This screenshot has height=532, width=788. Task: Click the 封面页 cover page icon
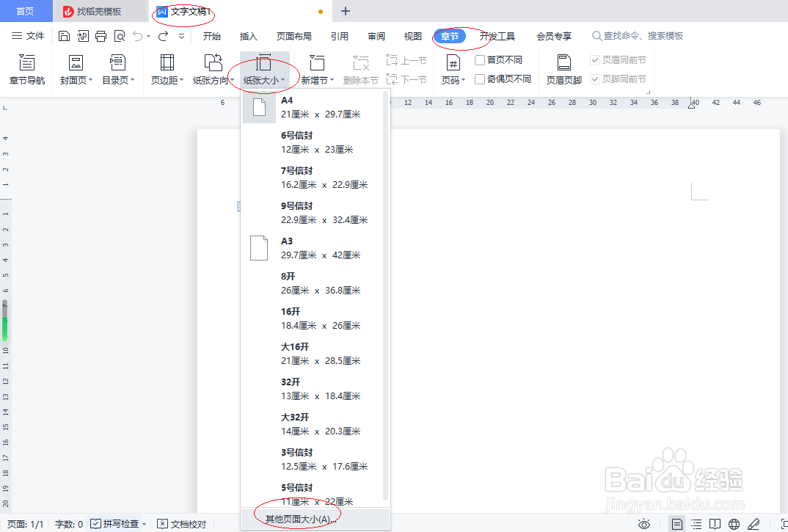click(x=76, y=63)
